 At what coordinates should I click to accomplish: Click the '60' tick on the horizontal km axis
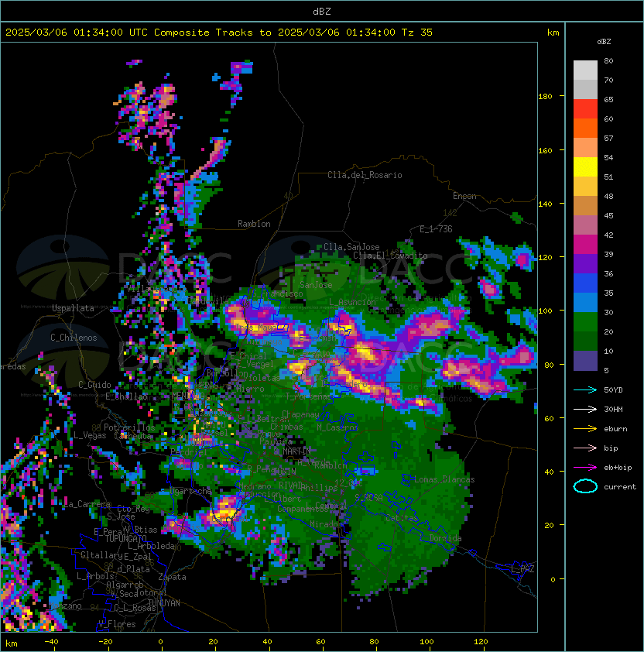(x=320, y=642)
